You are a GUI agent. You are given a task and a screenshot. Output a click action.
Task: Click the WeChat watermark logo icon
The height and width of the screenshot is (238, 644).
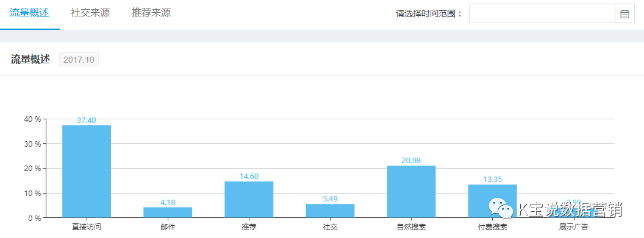pos(501,208)
